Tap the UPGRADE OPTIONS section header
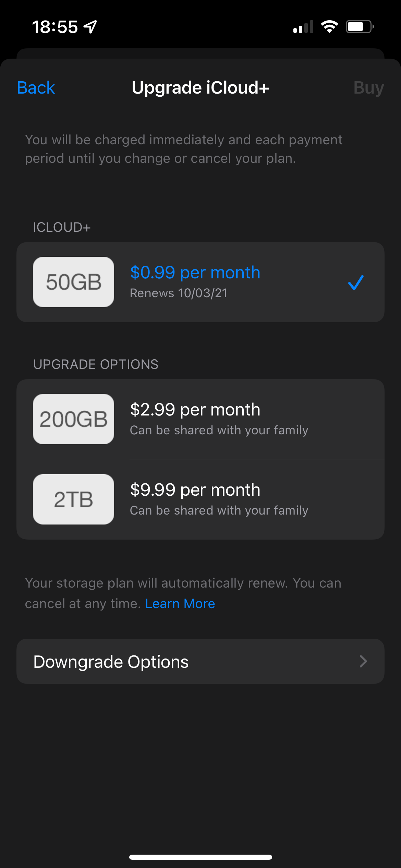Viewport: 401px width, 868px height. coord(96,364)
